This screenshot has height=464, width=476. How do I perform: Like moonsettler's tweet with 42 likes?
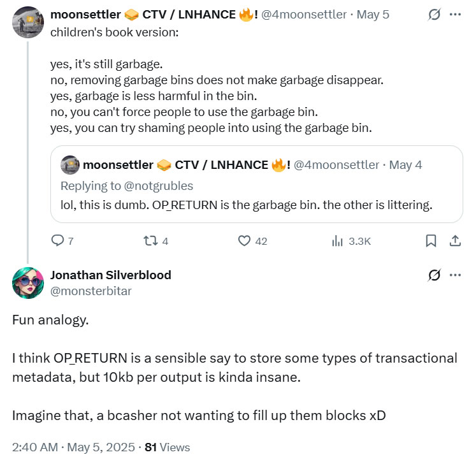pos(244,241)
